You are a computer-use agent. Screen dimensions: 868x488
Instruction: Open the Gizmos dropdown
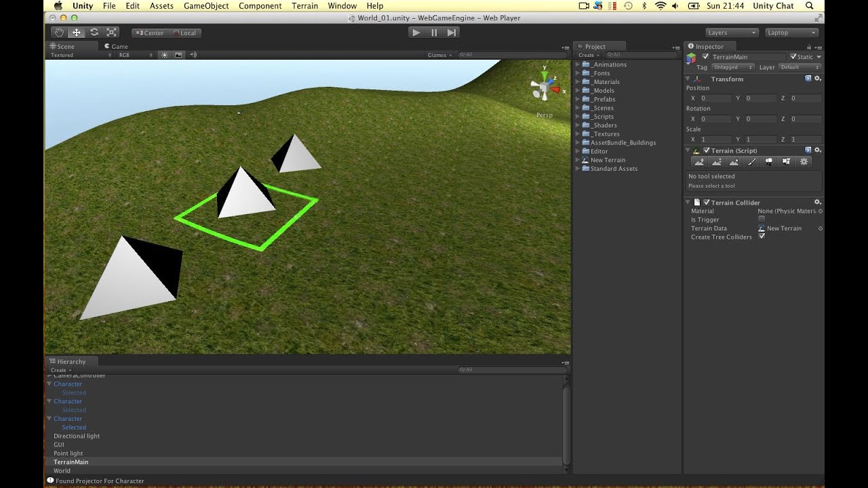tap(439, 55)
